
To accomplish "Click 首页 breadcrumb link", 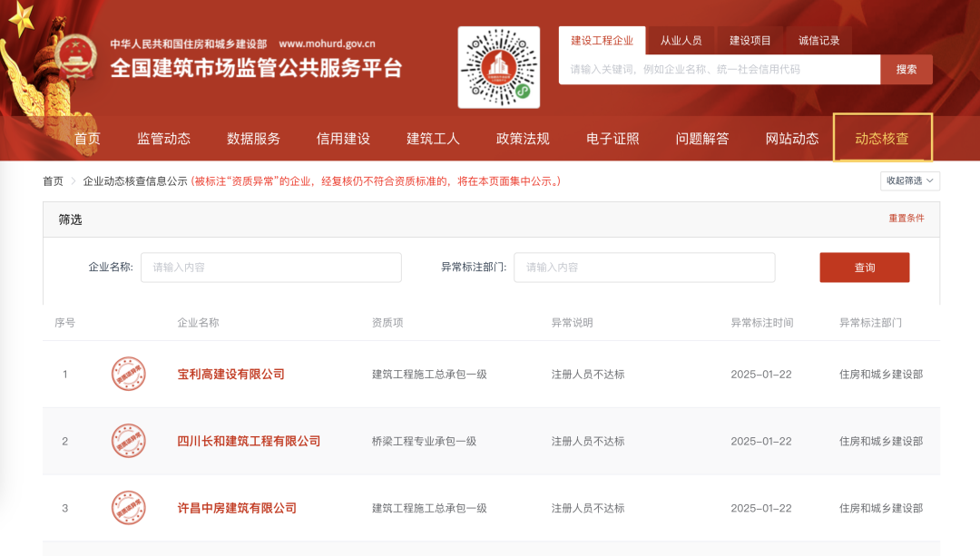I will pyautogui.click(x=54, y=181).
